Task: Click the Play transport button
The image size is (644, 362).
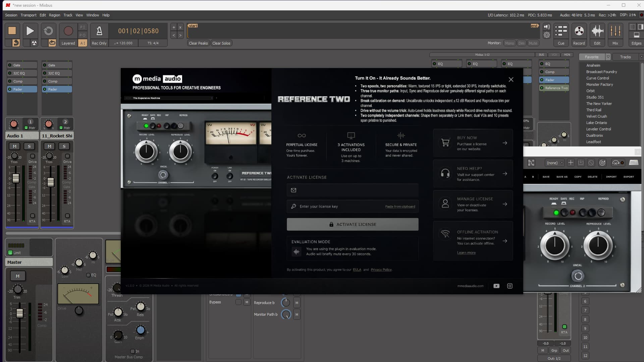Action: [x=30, y=31]
